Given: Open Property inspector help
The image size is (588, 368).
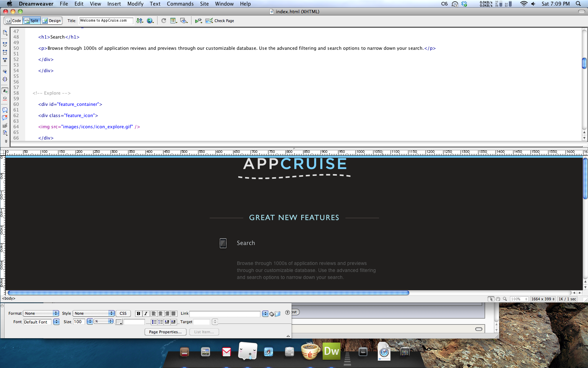Looking at the screenshot, I should click(x=287, y=313).
